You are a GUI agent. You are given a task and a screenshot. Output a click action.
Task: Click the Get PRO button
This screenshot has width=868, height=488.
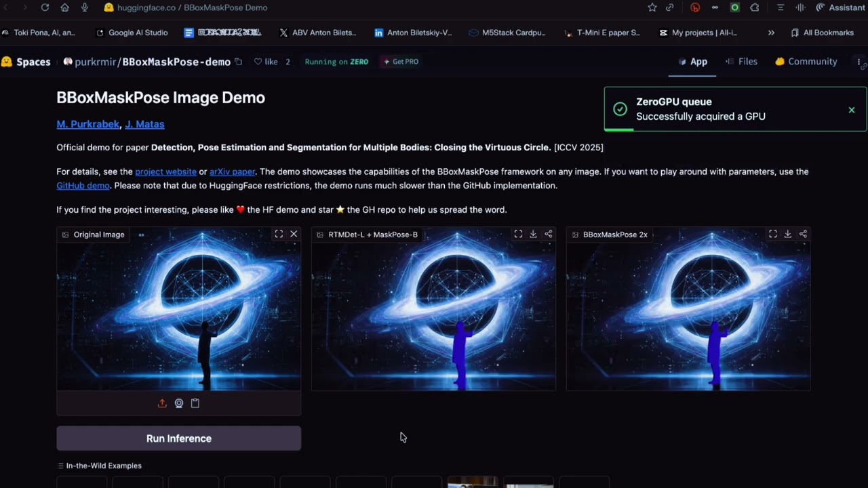click(x=401, y=62)
